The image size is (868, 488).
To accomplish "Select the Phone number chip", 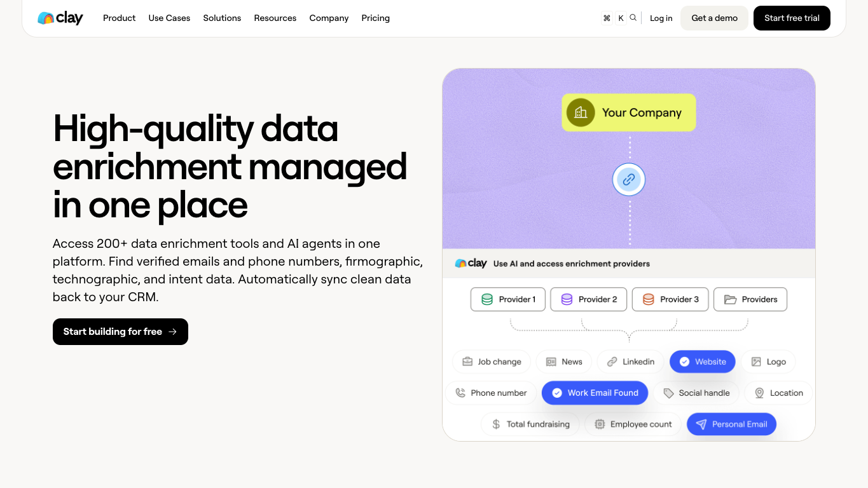I will point(491,393).
